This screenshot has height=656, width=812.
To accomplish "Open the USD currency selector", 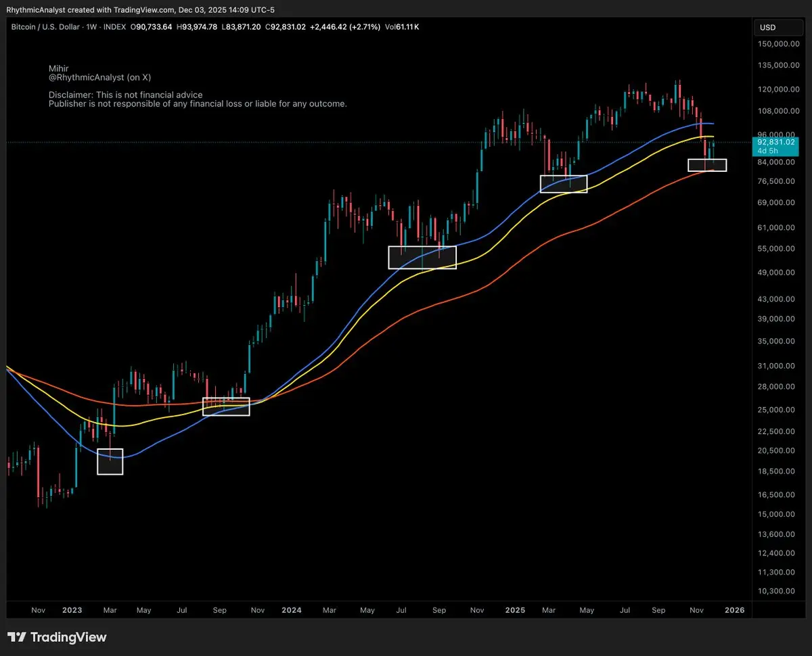I will tap(779, 27).
